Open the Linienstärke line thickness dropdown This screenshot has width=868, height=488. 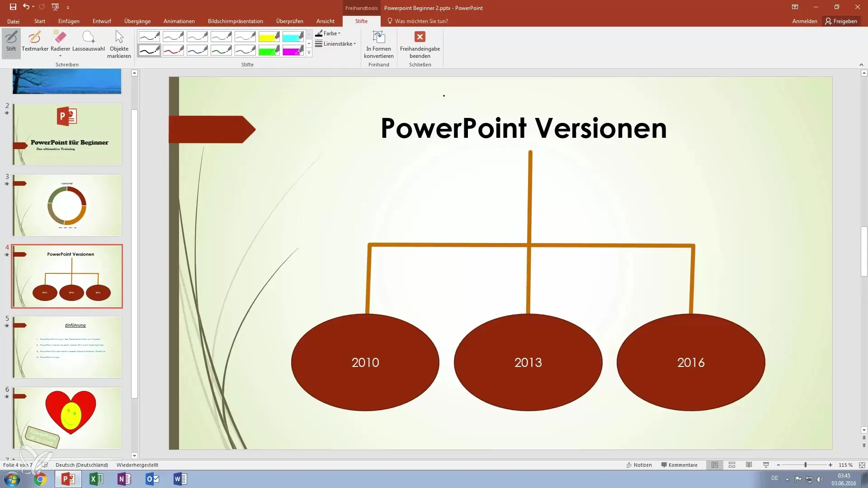coord(336,44)
